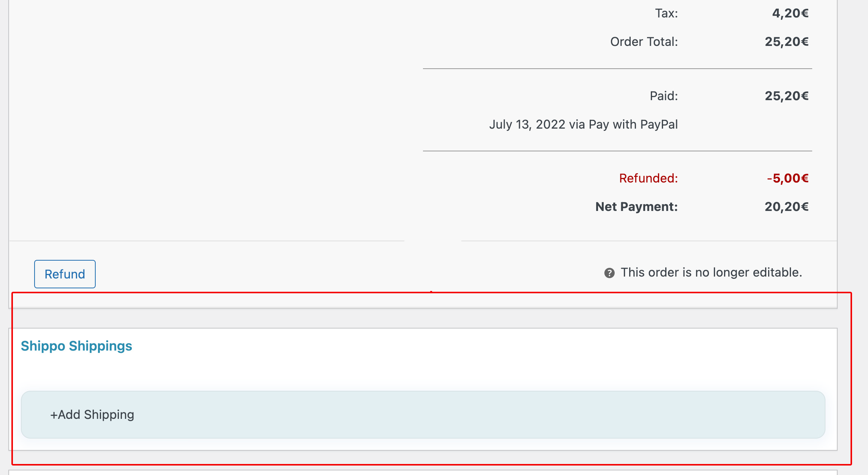Click the +Add Shipping button

[92, 415]
